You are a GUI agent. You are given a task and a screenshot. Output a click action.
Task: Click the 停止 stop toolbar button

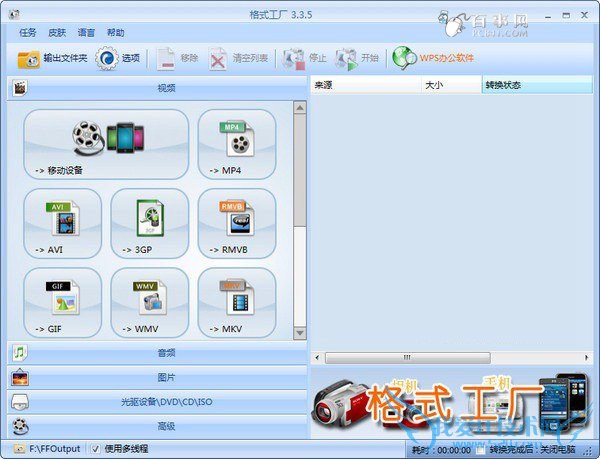point(304,59)
